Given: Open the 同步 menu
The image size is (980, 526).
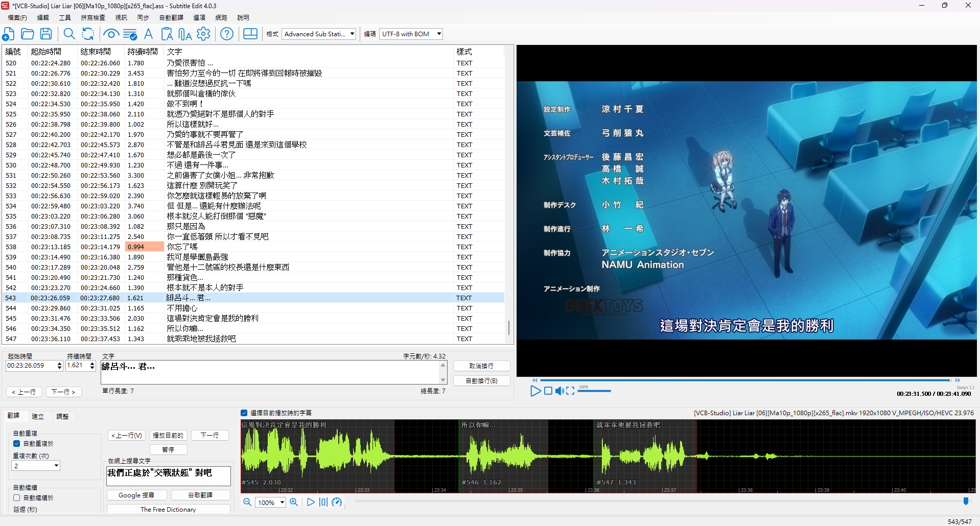Looking at the screenshot, I should pos(143,18).
